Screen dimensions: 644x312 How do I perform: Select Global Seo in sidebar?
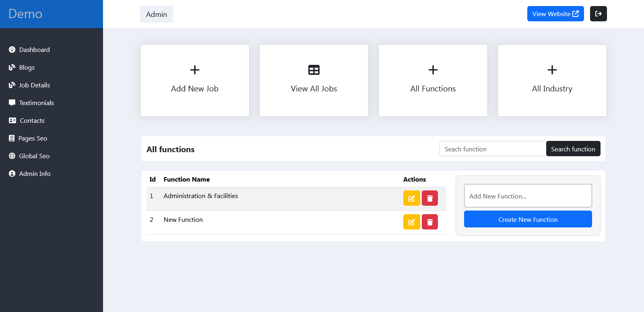pyautogui.click(x=34, y=156)
